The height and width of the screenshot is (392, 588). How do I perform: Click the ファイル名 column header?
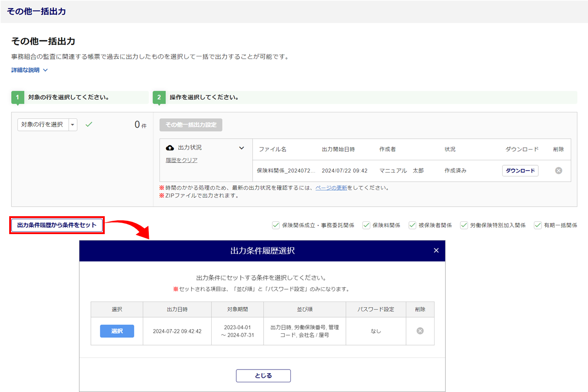click(x=272, y=150)
